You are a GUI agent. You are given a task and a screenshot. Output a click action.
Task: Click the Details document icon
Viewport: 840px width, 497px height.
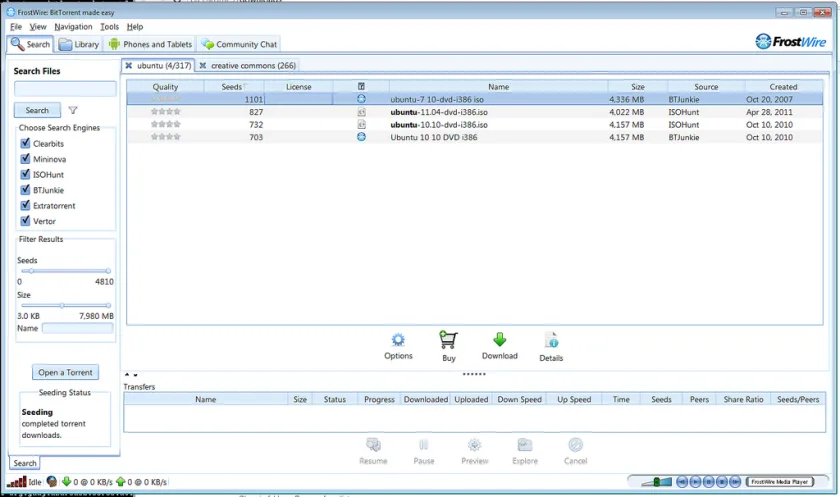coord(551,340)
